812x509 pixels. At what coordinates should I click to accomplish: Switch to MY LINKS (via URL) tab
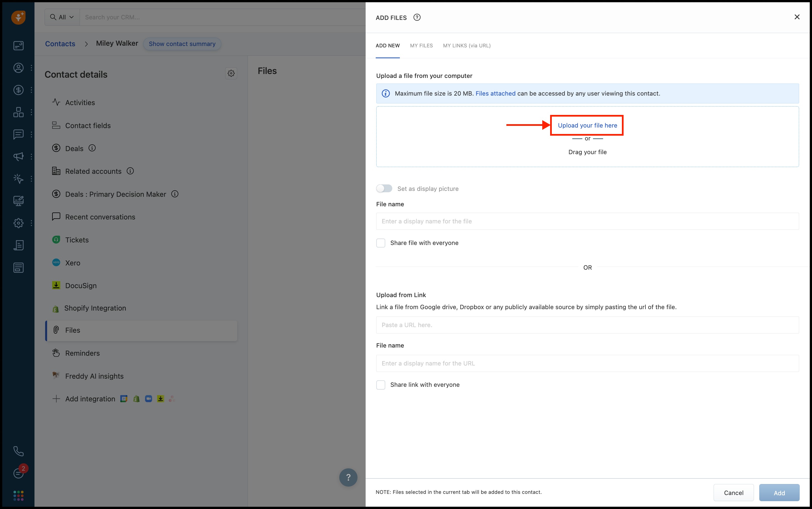coord(467,46)
